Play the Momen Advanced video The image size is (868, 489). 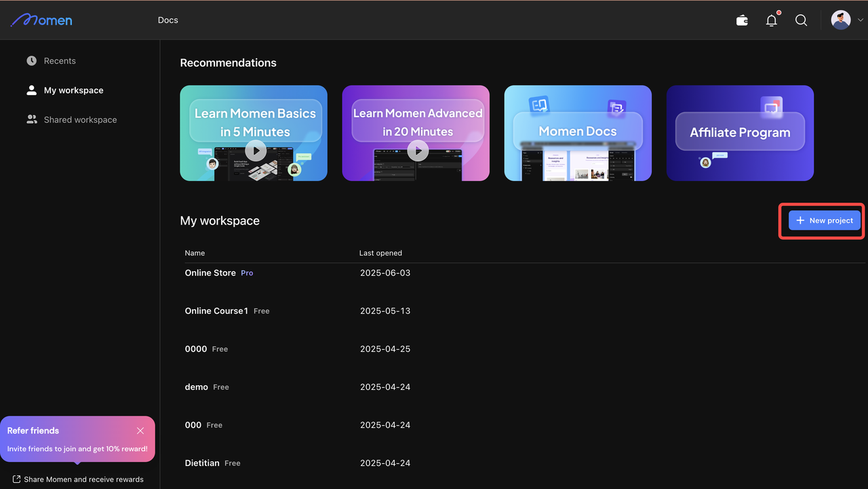pyautogui.click(x=418, y=151)
